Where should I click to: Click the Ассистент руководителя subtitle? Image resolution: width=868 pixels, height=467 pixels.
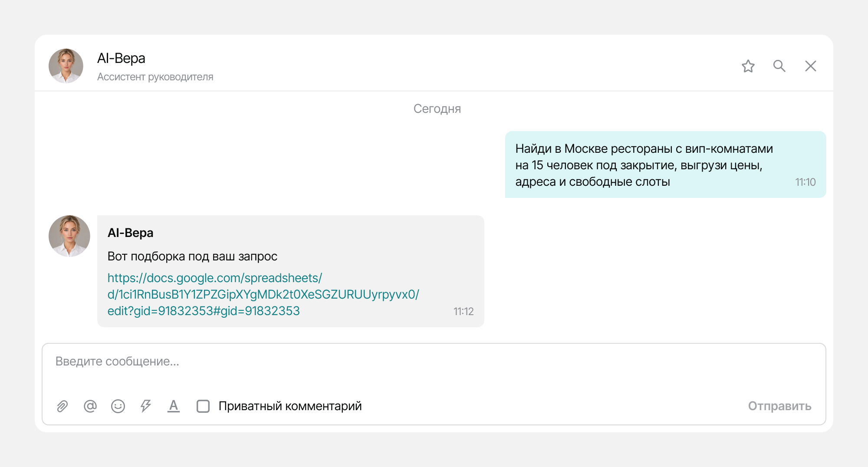coord(155,77)
